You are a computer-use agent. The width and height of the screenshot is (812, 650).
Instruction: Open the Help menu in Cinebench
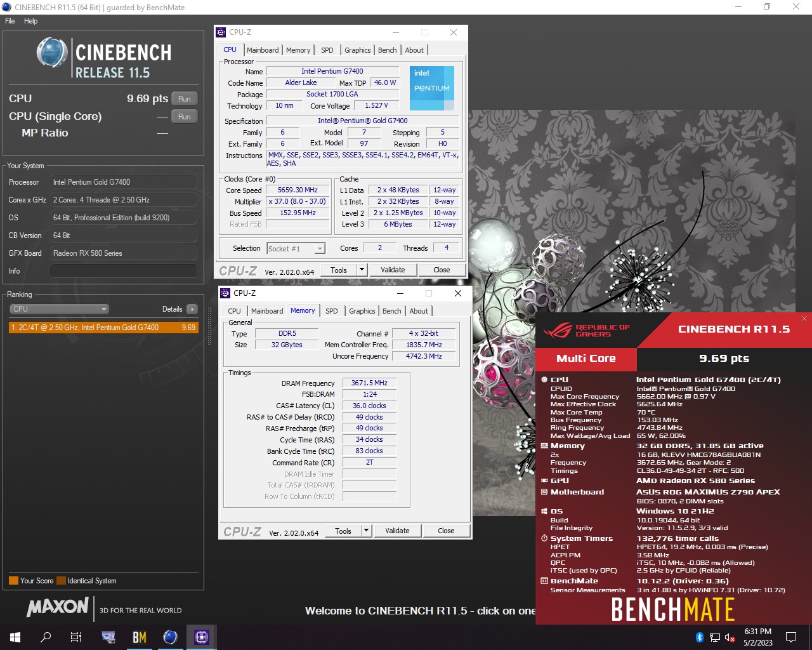click(x=30, y=21)
